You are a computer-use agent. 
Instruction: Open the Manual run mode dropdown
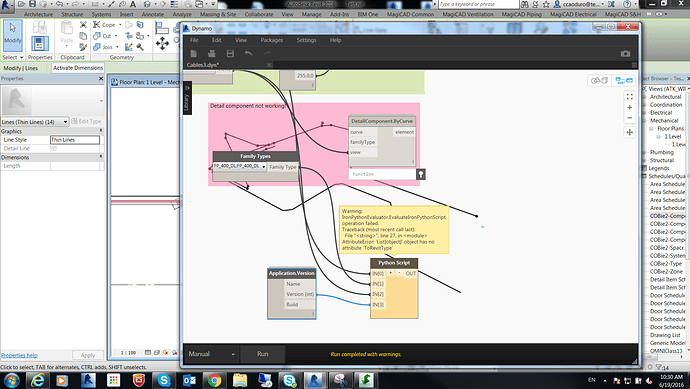[x=211, y=354]
